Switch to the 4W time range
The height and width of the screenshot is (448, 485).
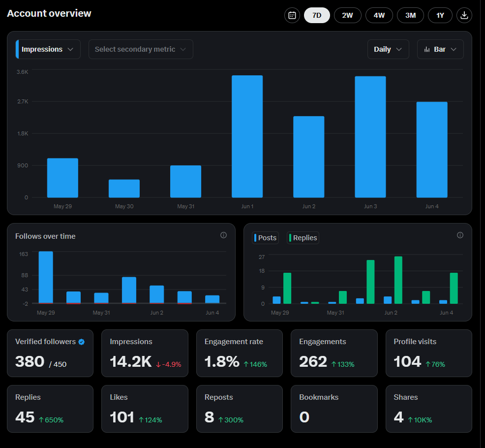[x=379, y=15]
